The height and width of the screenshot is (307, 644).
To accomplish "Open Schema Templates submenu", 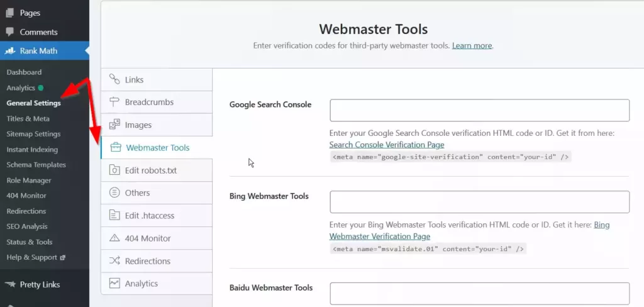I will pos(36,165).
